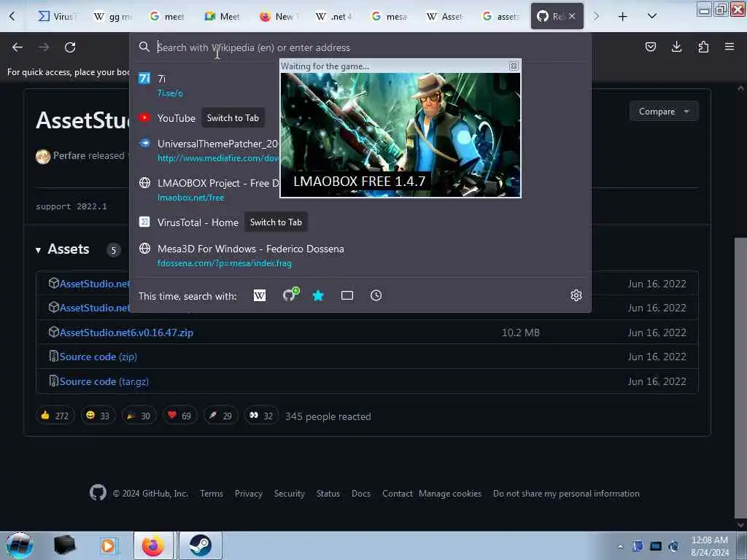Switch to the VirusTotal browser tab
Screen dimensions: 747x560
click(x=56, y=17)
